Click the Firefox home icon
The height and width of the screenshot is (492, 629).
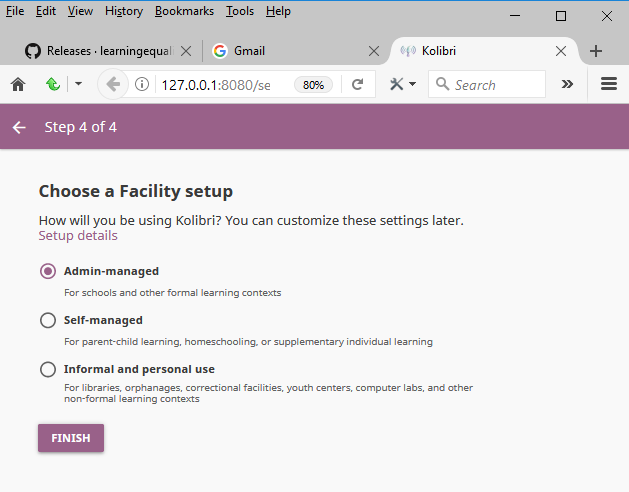[18, 85]
